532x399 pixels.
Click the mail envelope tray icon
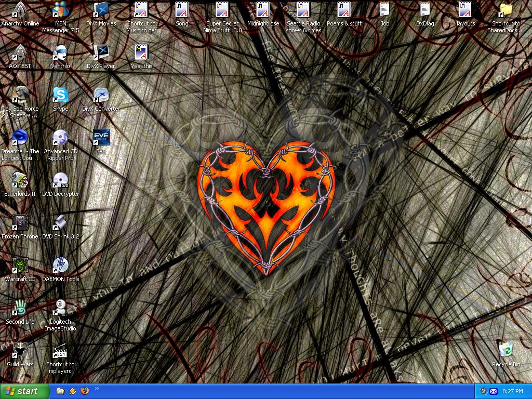click(x=494, y=391)
